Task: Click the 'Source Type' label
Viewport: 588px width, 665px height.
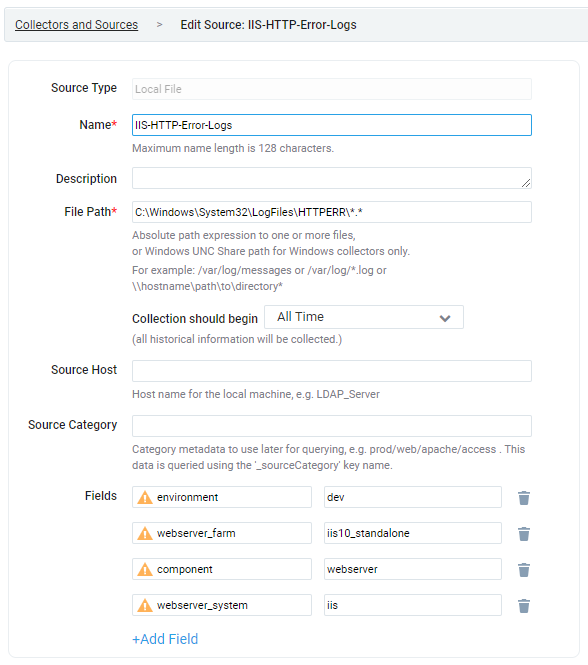Action: click(84, 88)
